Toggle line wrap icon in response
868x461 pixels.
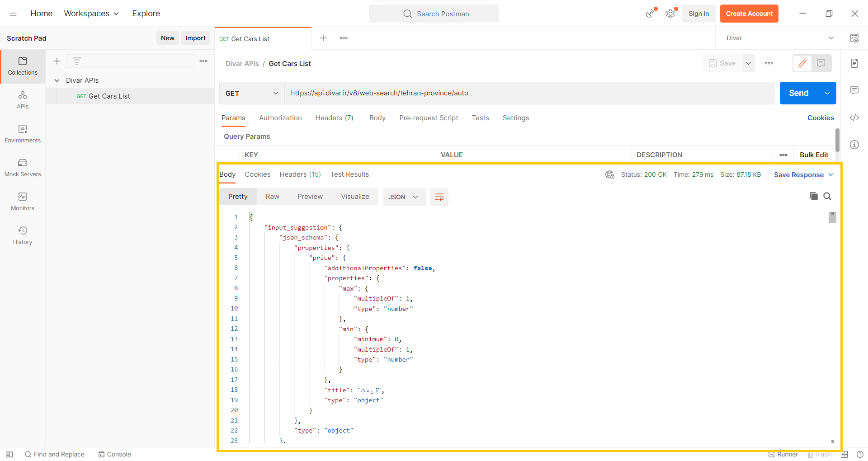click(439, 197)
